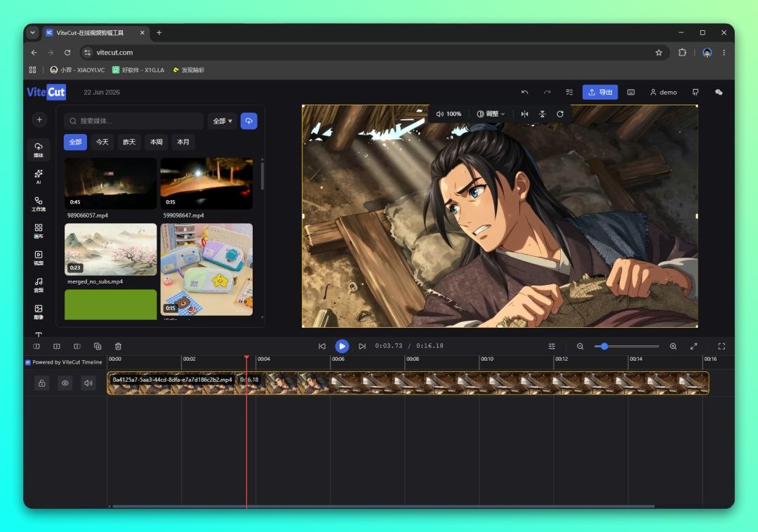Select the 0a4125a7 mp4 timeline clip
This screenshot has width=758, height=532.
coord(408,383)
